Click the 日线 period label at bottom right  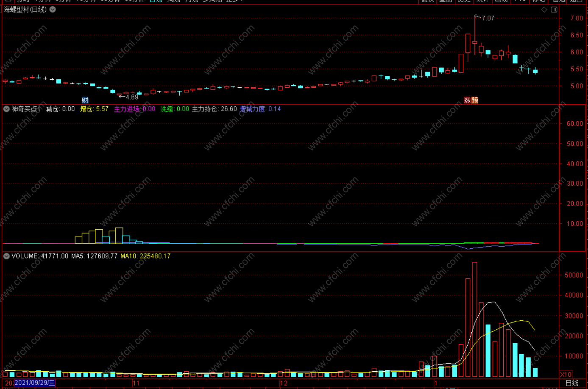572,383
